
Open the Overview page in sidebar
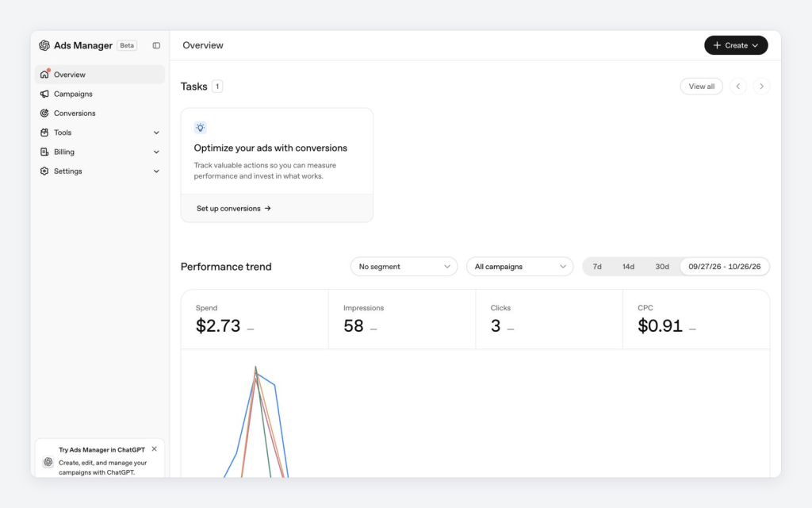[x=100, y=75]
